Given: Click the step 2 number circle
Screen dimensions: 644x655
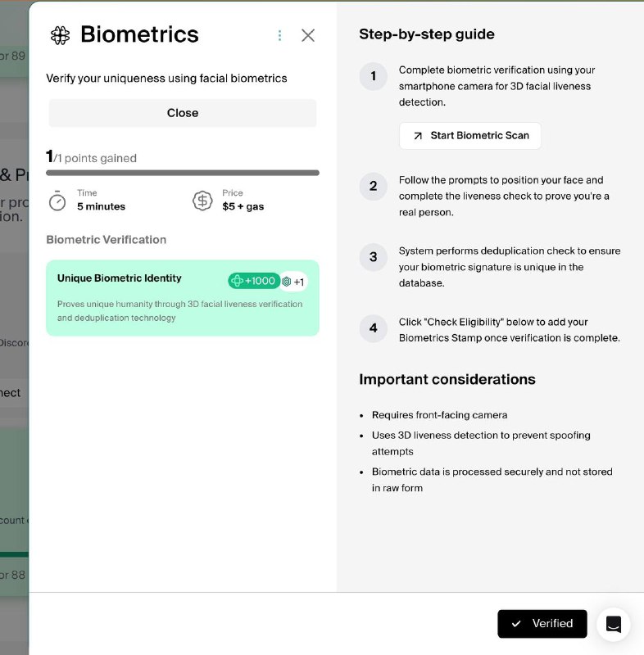Looking at the screenshot, I should click(x=373, y=187).
